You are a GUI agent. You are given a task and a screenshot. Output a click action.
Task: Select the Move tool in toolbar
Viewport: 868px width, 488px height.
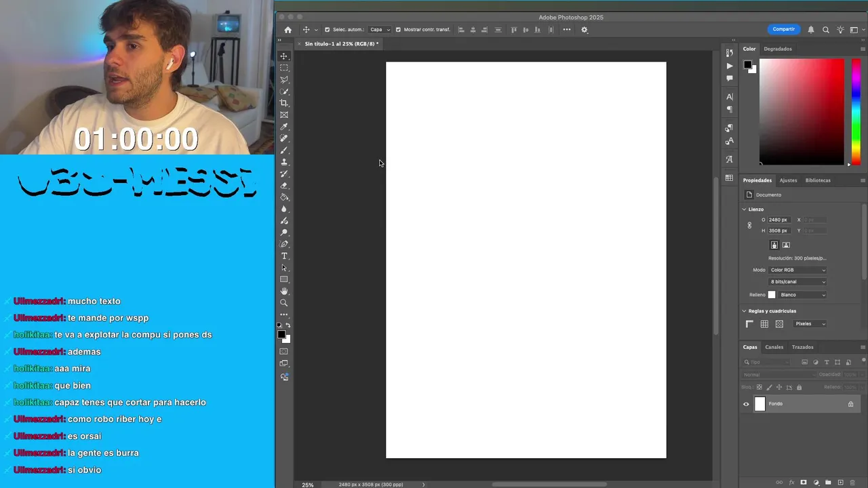pyautogui.click(x=284, y=56)
